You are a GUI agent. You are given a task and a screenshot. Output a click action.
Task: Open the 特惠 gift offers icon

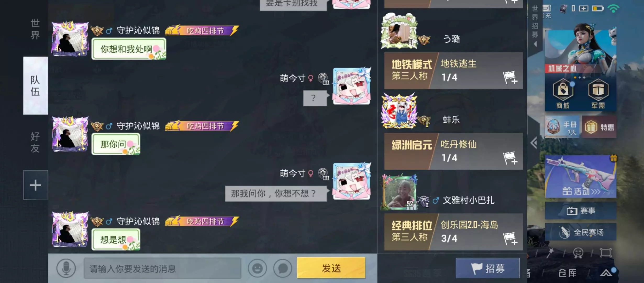pyautogui.click(x=599, y=127)
